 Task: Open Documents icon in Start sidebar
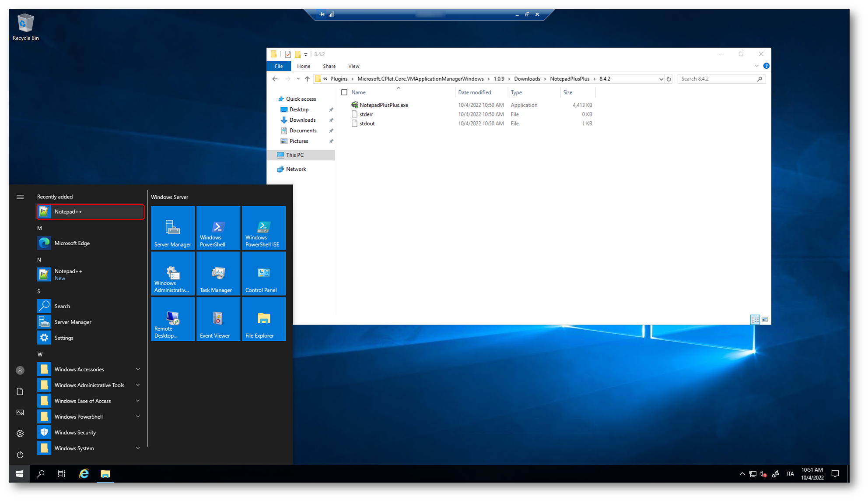(20, 392)
